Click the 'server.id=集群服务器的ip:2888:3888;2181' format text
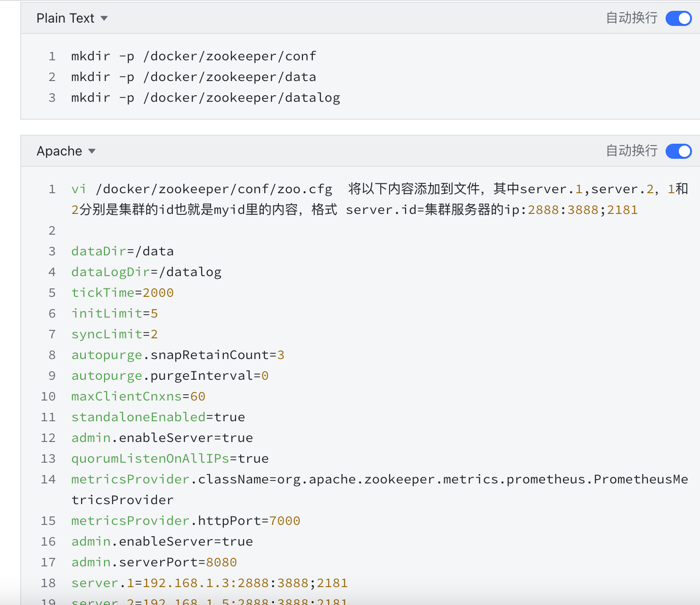This screenshot has height=605, width=700. click(492, 210)
